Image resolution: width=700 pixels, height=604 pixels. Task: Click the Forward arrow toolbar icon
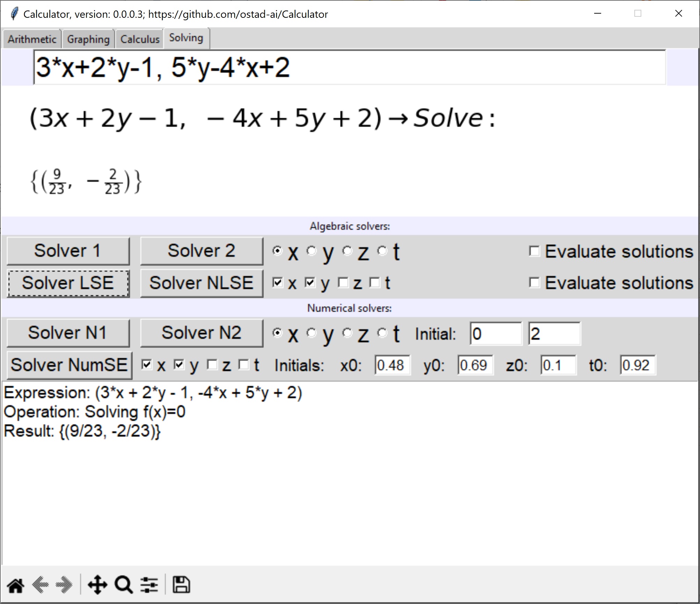(64, 585)
